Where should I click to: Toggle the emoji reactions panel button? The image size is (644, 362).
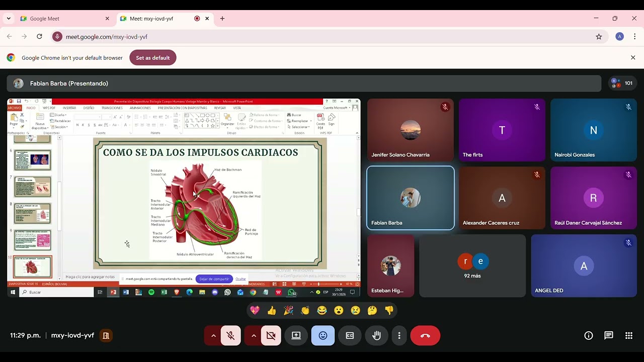323,336
